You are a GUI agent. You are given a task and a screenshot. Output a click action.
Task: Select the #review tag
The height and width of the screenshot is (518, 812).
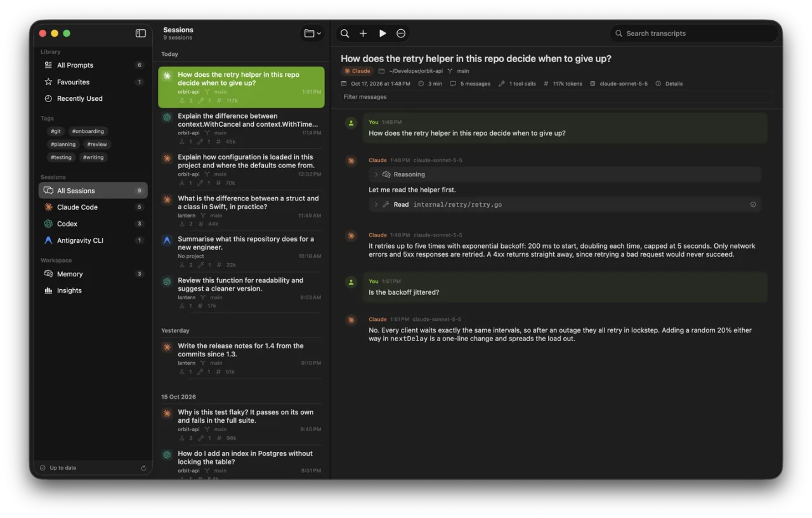click(97, 144)
